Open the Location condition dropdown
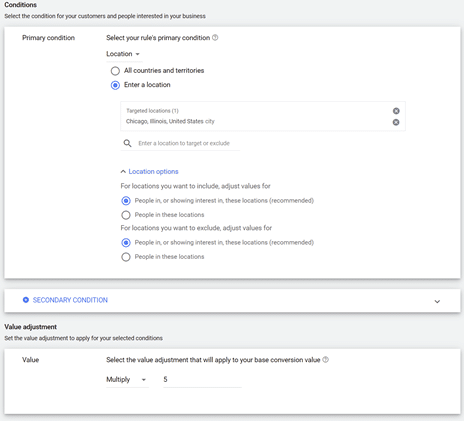Screen dimensions: 464x421 pos(124,54)
